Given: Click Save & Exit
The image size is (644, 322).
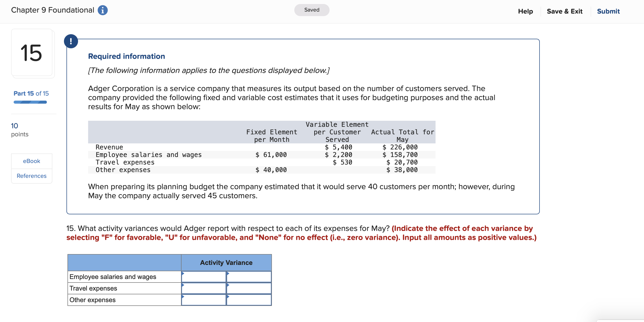Looking at the screenshot, I should coord(564,11).
